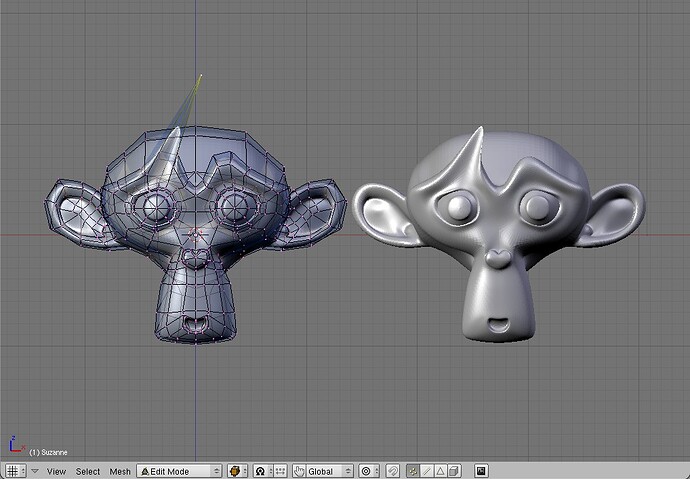Click the 3D cursor on the wireframe monkey
Viewport: 690px width, 479px height.
pos(196,234)
